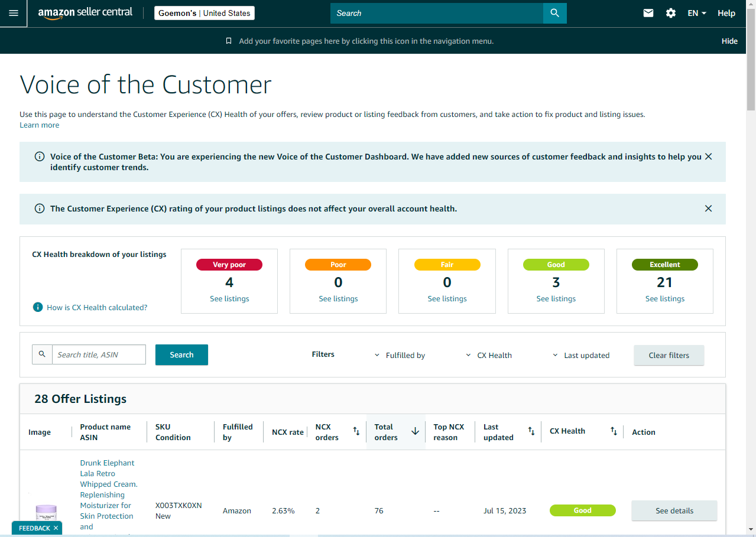Click the info icon on the Beta banner
This screenshot has width=756, height=537.
coord(40,157)
